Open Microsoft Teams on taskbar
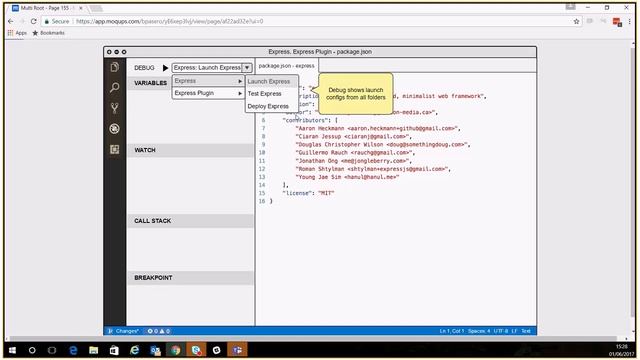This screenshot has height=360, width=640. (x=237, y=350)
